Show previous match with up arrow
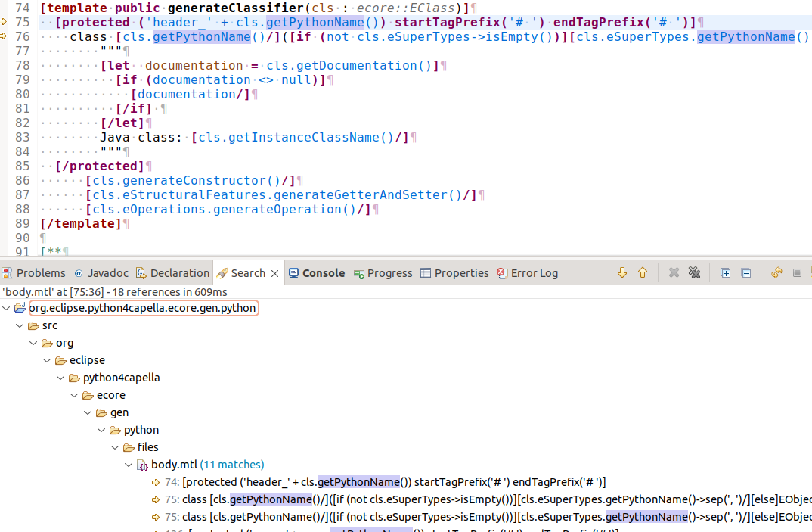The image size is (812, 532). click(x=643, y=273)
